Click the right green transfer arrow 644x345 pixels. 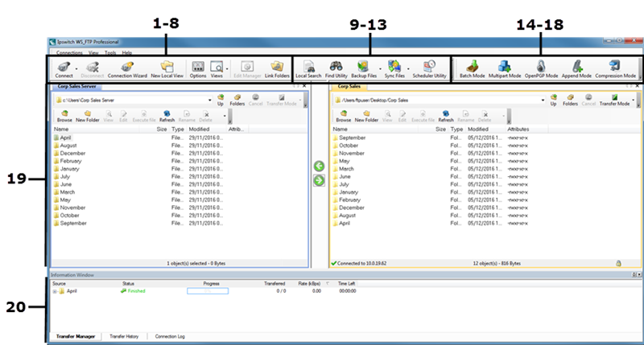pyautogui.click(x=319, y=180)
